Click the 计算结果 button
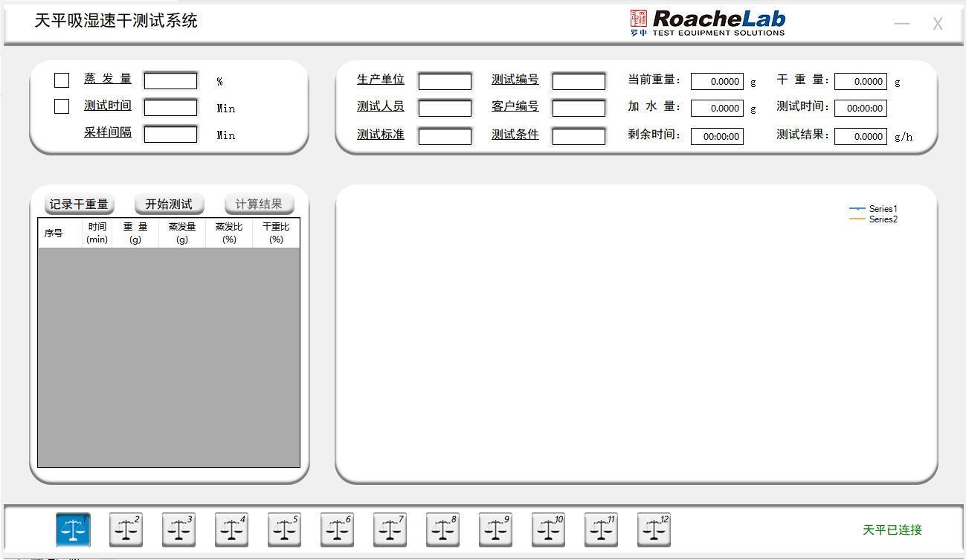The image size is (966, 560). 259,205
